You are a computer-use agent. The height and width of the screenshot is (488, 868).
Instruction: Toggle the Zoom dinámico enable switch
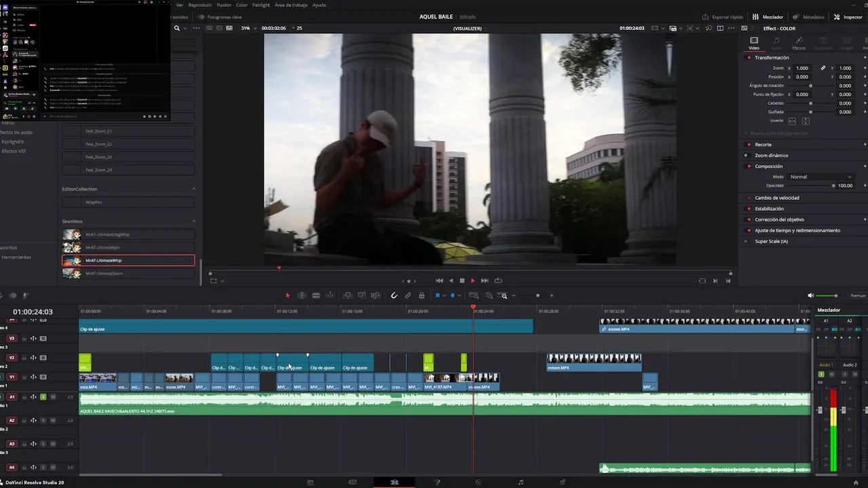746,155
